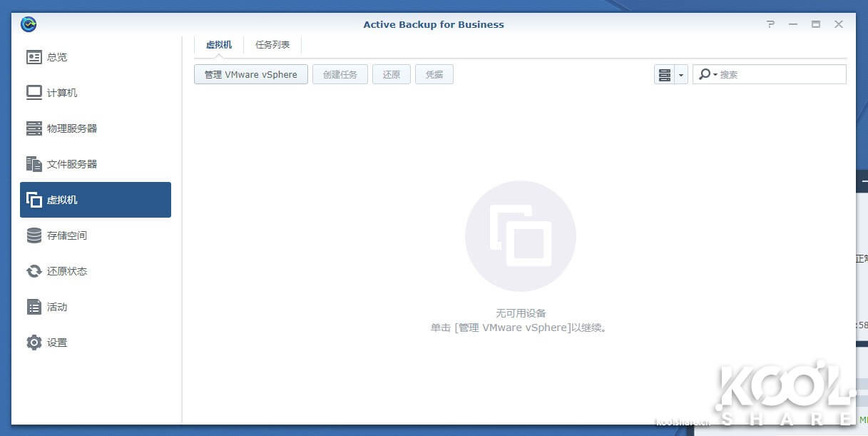Click the 物理服务器 sidebar label

(72, 128)
